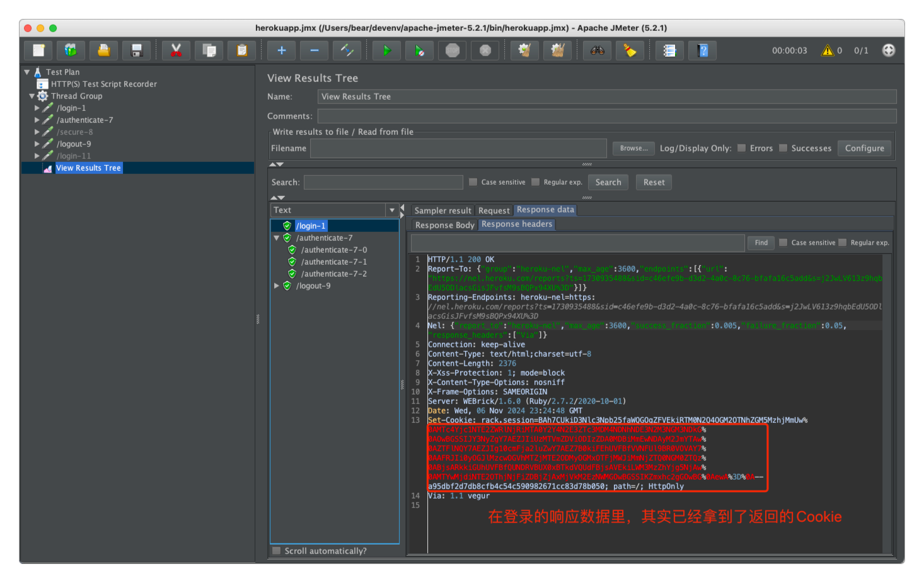Select /authenticate-7-0 result
Image resolution: width=924 pixels, height=583 pixels.
coord(333,250)
